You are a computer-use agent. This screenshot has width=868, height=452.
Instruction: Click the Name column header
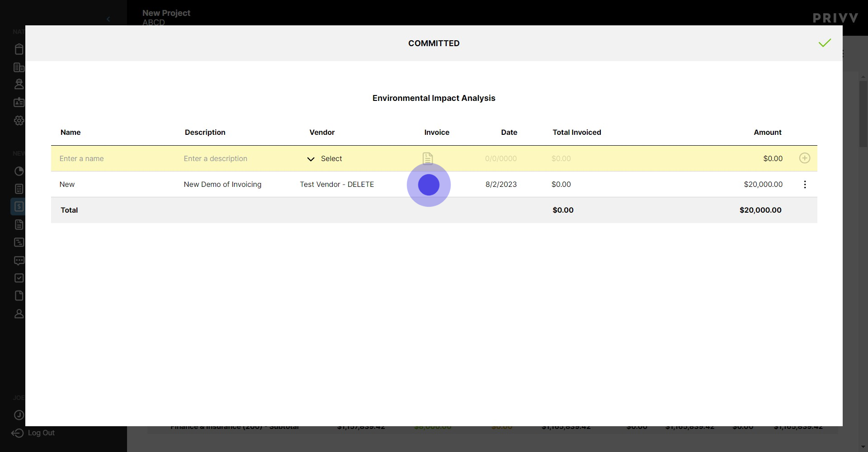[x=71, y=133]
